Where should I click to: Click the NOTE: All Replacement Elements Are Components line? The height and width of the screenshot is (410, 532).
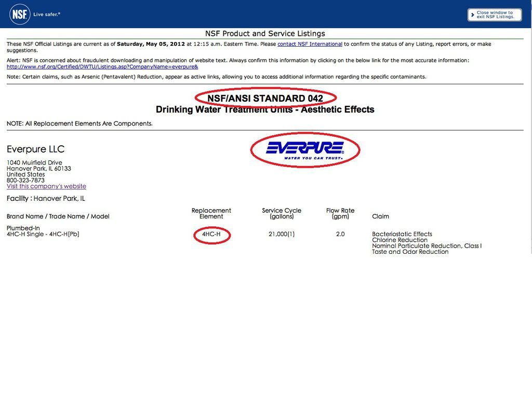(x=79, y=124)
